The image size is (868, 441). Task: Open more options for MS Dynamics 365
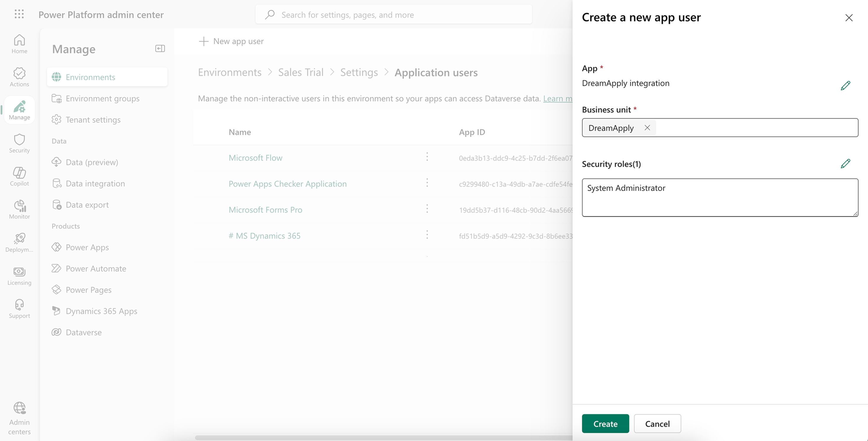427,235
